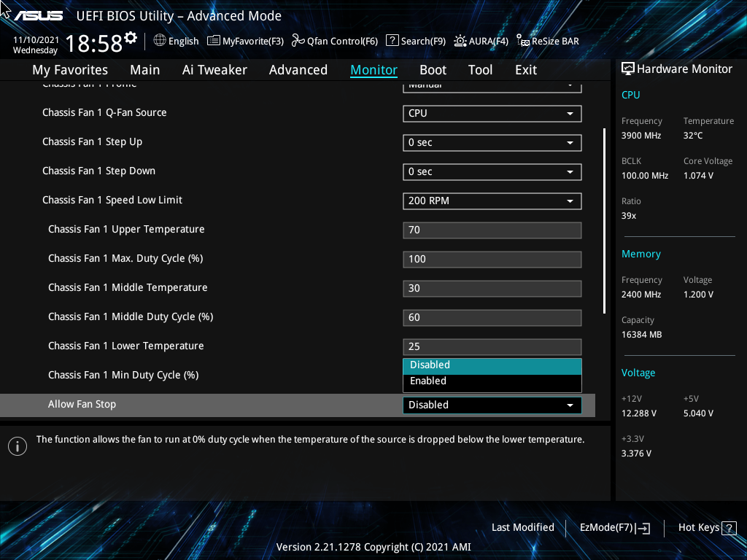Select the Monitor tab
Screen dimensions: 747x560
(x=374, y=70)
